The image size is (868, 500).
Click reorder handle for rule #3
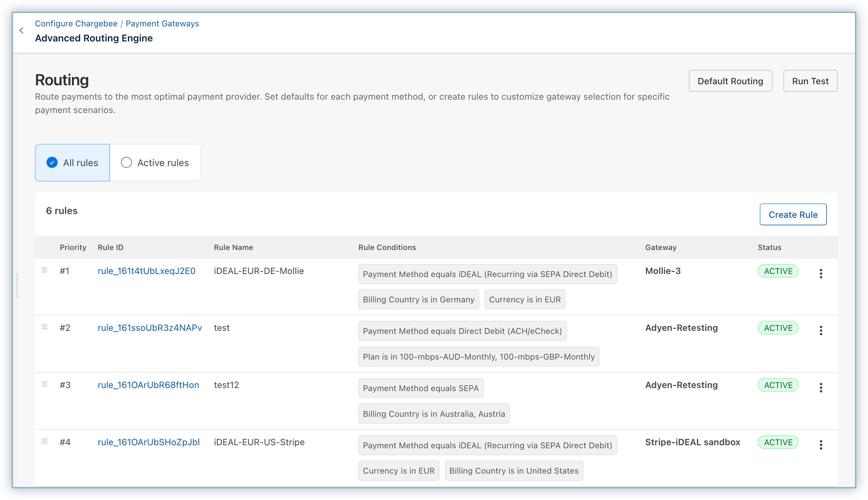click(x=45, y=384)
